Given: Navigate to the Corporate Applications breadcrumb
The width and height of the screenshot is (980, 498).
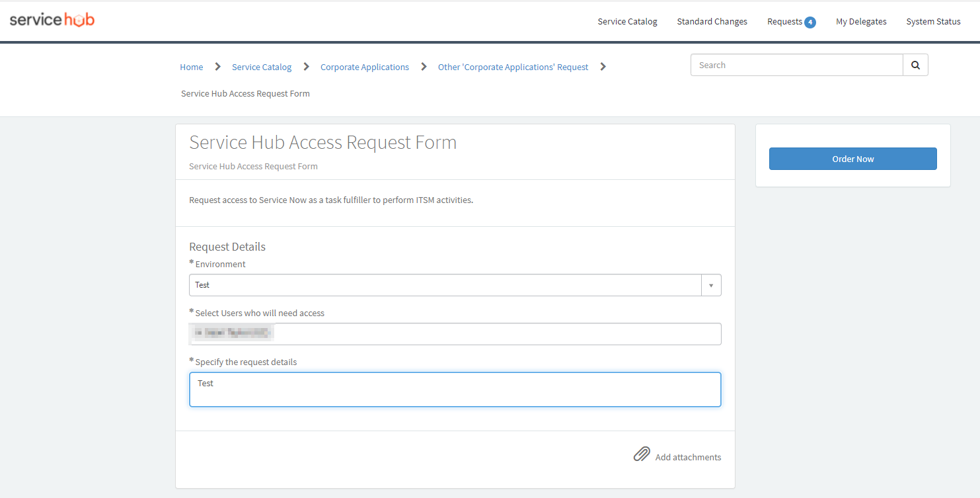Looking at the screenshot, I should [x=365, y=67].
